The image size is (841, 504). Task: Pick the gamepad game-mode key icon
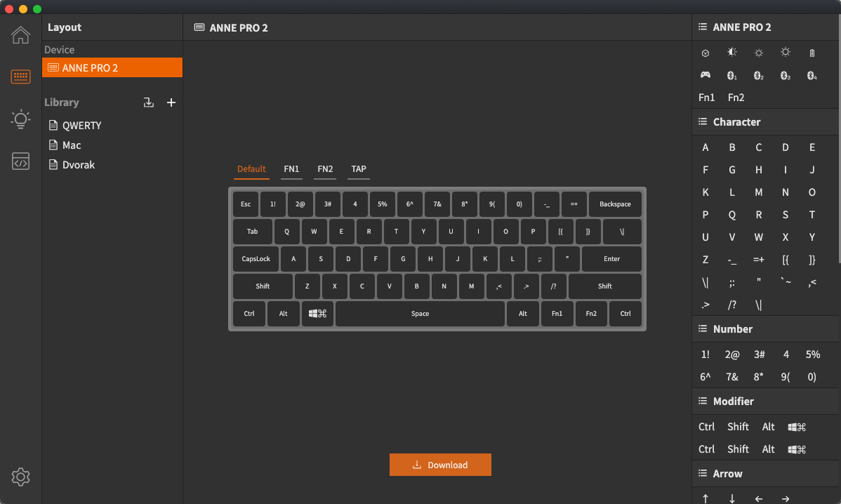(x=706, y=75)
